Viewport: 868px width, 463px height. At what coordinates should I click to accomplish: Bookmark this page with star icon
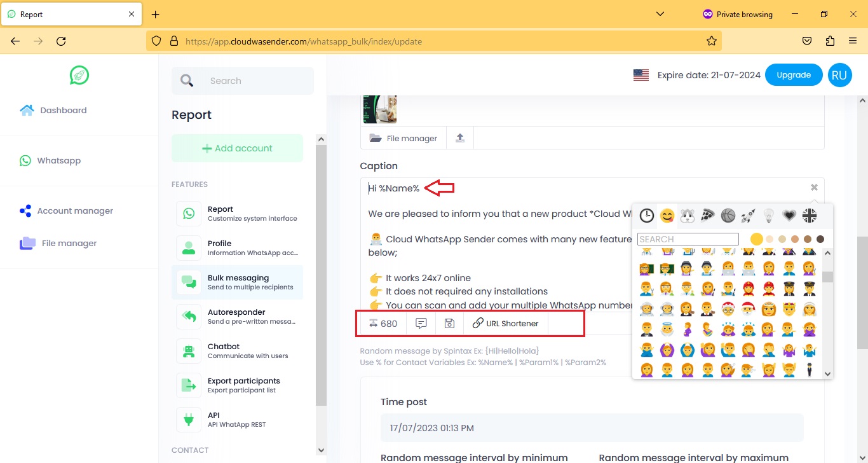tap(712, 41)
